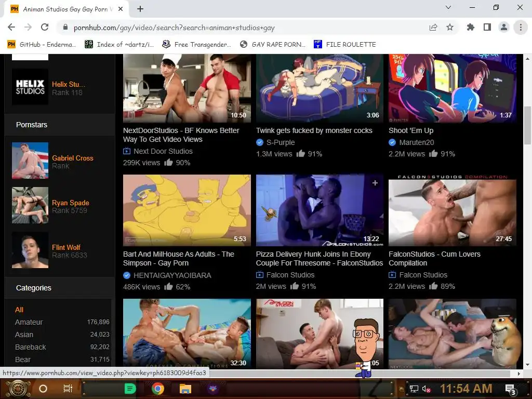Open the Start menu on taskbar
The image size is (532, 399).
(18, 389)
